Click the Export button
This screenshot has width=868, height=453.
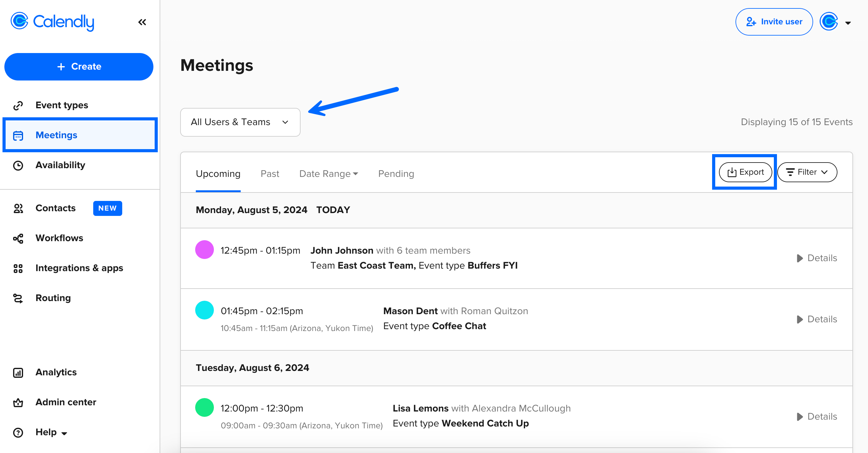(745, 172)
